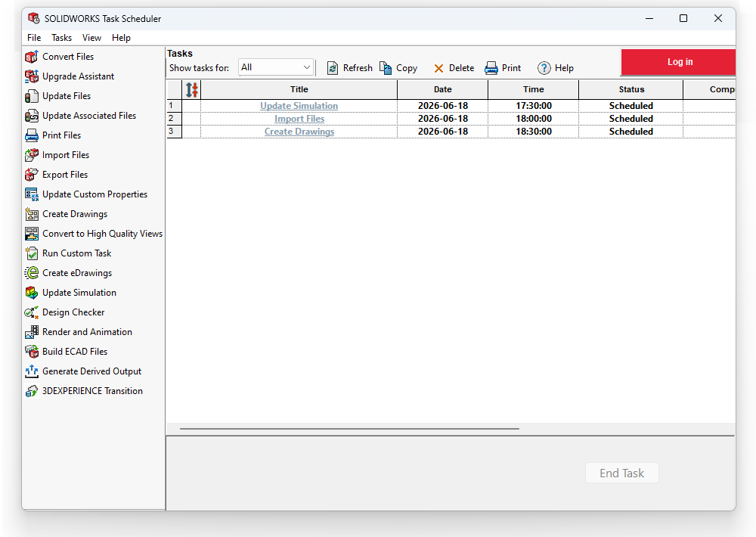
Task: Sort tasks by the Date column header
Action: coord(442,90)
